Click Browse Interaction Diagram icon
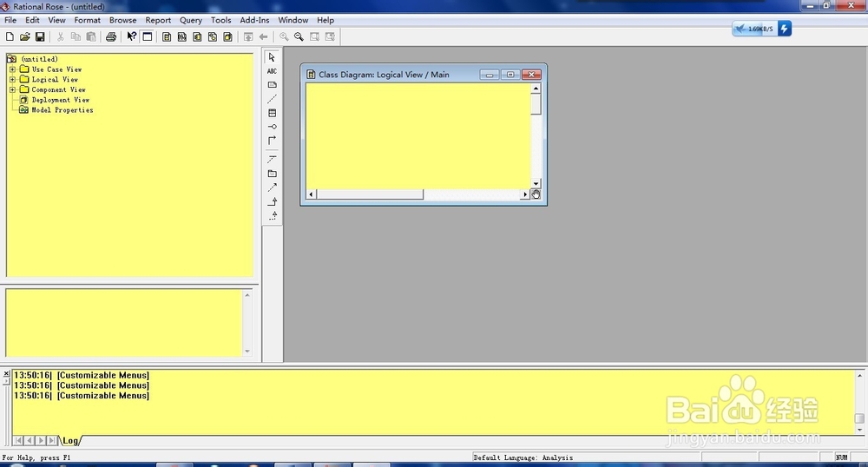The image size is (868, 467). point(182,36)
